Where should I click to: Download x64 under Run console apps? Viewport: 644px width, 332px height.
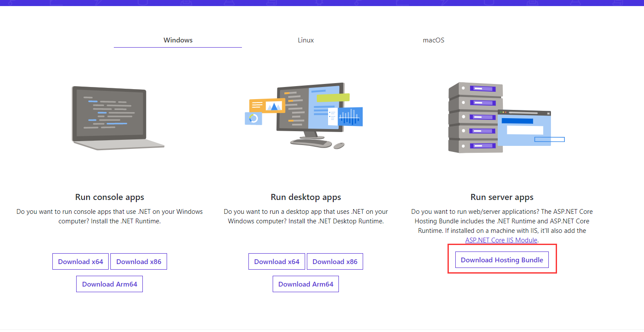tap(80, 261)
